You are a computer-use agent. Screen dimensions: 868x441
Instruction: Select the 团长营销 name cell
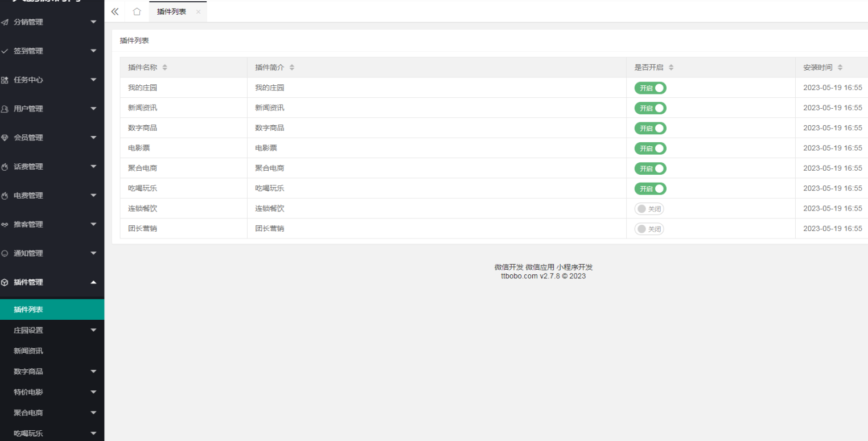pyautogui.click(x=183, y=228)
